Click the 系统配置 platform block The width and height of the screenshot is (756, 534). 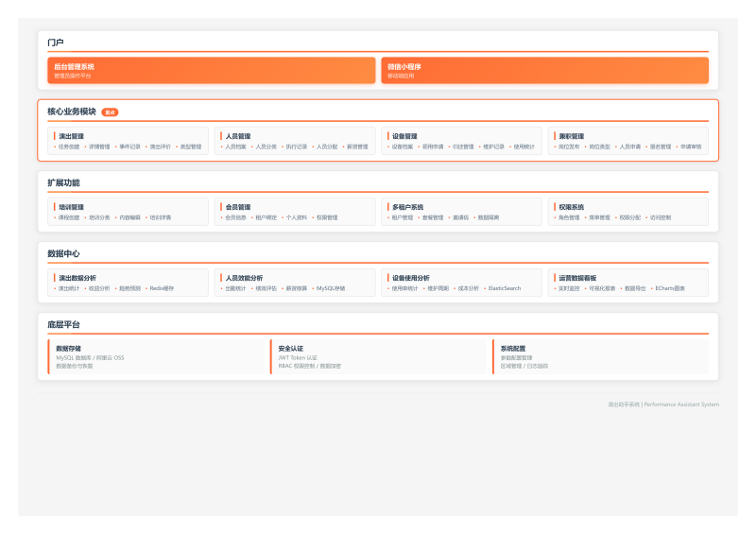pyautogui.click(x=601, y=357)
